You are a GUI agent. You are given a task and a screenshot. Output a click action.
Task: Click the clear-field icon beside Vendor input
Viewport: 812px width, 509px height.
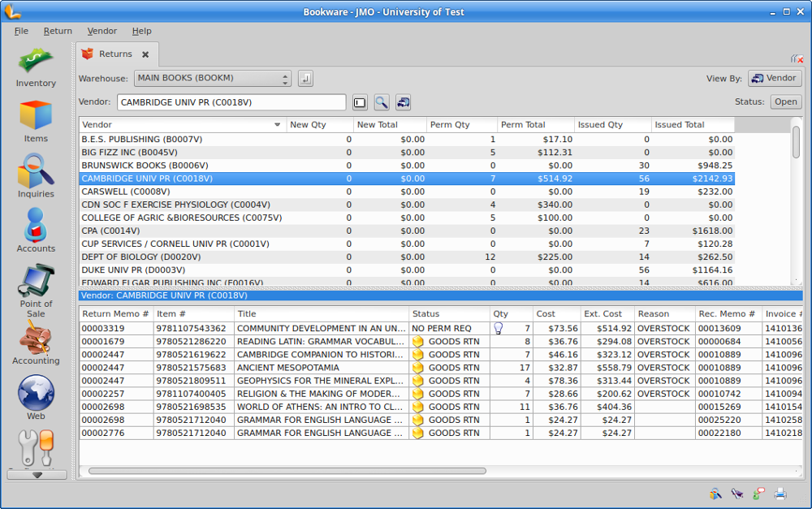point(360,102)
